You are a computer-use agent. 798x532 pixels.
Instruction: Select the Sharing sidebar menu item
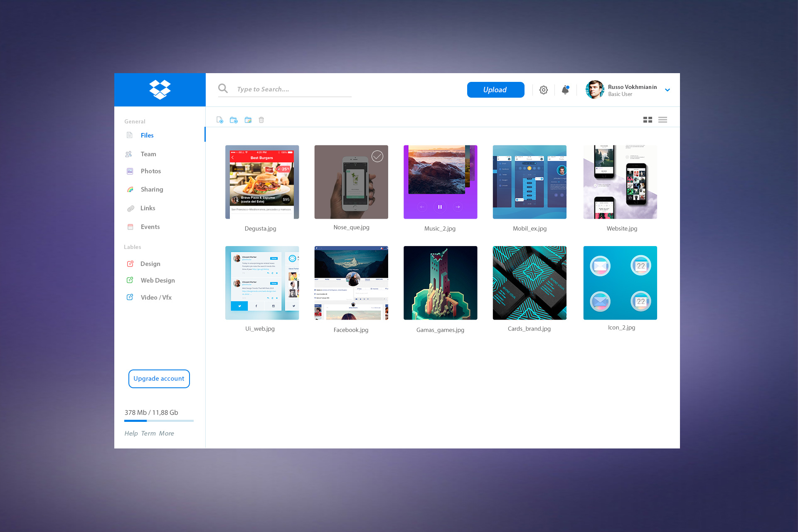(x=151, y=189)
